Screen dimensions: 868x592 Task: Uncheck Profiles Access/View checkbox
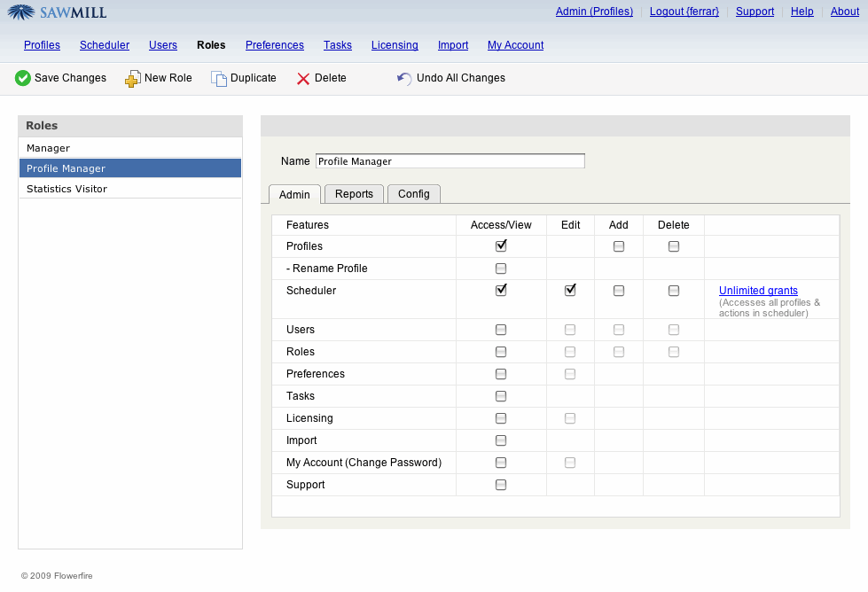click(x=501, y=246)
